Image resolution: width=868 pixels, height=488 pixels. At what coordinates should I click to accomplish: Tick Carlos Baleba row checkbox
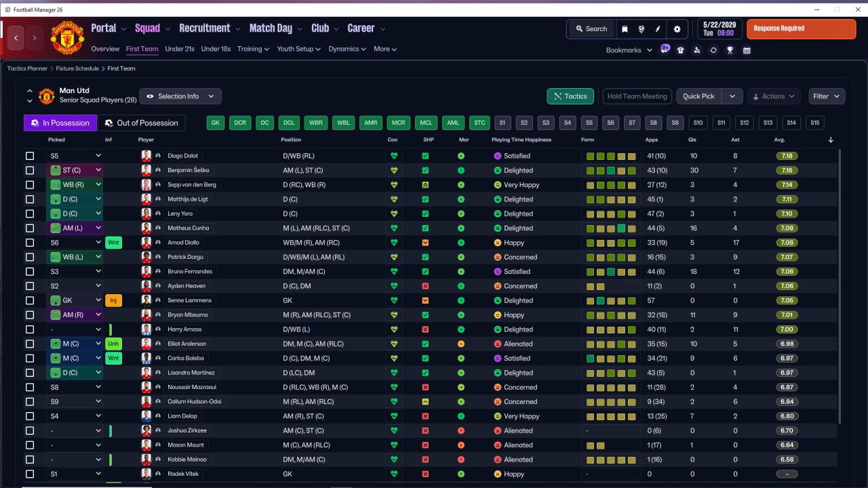30,359
